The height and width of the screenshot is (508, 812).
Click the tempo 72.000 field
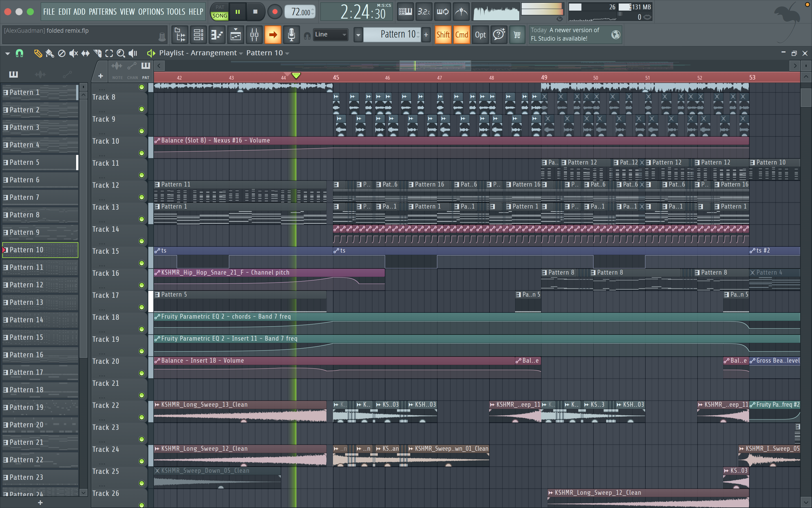click(x=300, y=12)
